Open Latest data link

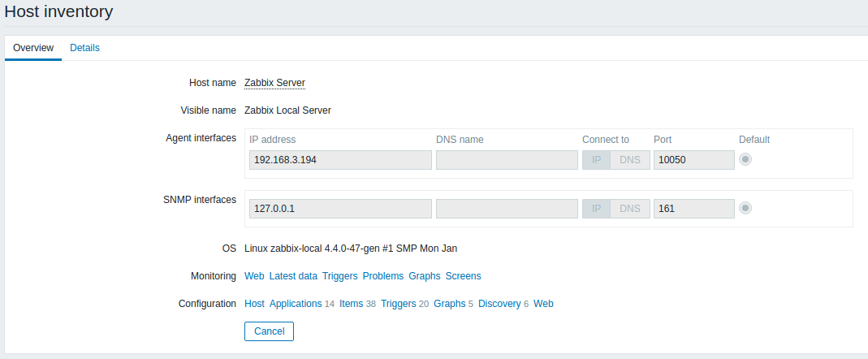tap(293, 276)
